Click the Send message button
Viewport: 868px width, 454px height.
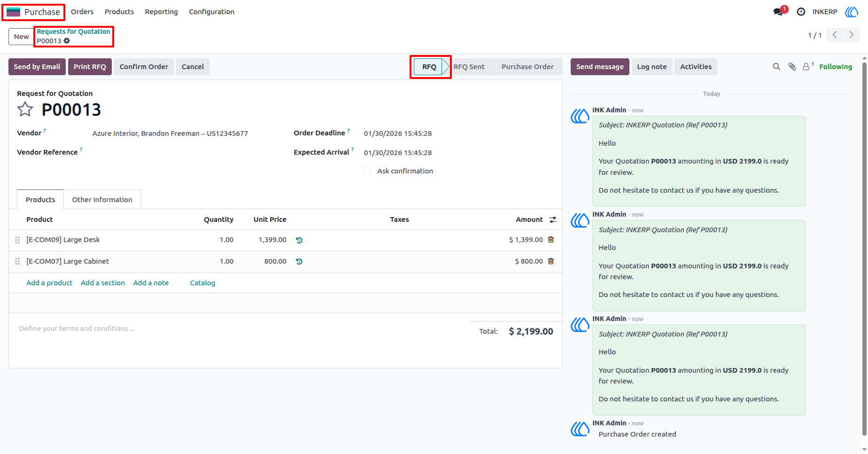(x=600, y=67)
